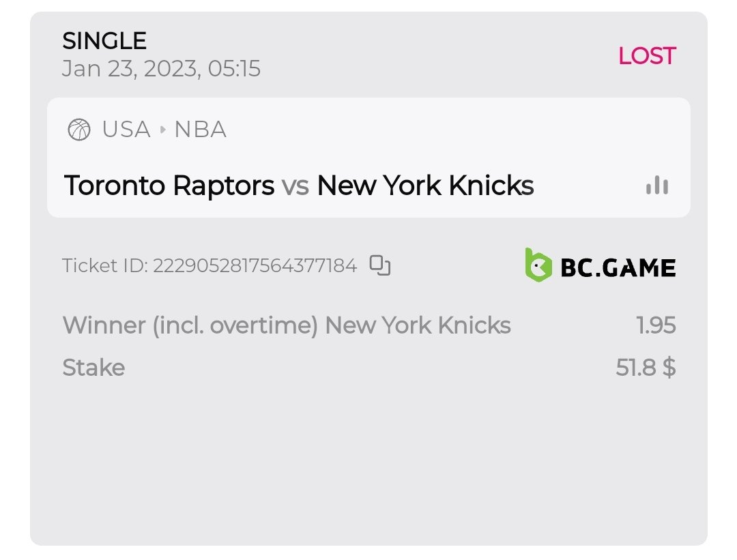Click the "vs" text between the teams

pyautogui.click(x=295, y=186)
